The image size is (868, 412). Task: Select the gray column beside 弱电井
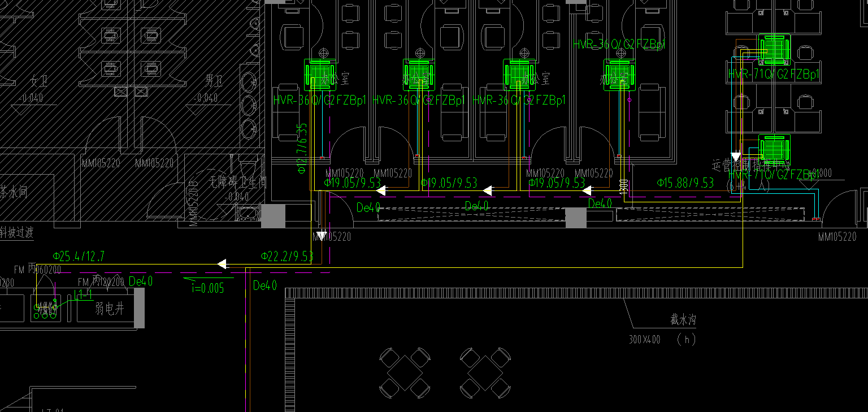(139, 307)
